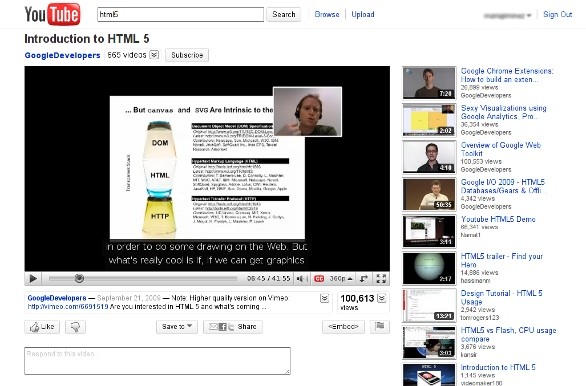The height and width of the screenshot is (386, 586).
Task: Mute video using the speaker icon
Action: tap(301, 279)
